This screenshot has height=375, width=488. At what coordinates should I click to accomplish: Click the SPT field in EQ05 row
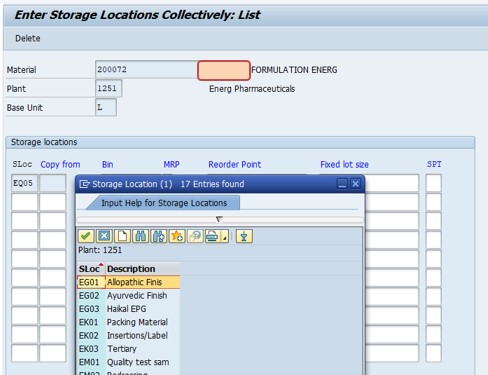[x=434, y=183]
